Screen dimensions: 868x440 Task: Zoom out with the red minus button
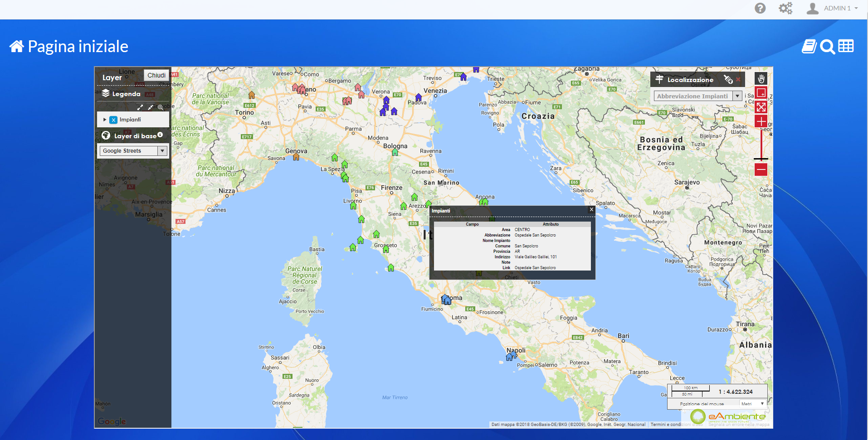point(761,169)
